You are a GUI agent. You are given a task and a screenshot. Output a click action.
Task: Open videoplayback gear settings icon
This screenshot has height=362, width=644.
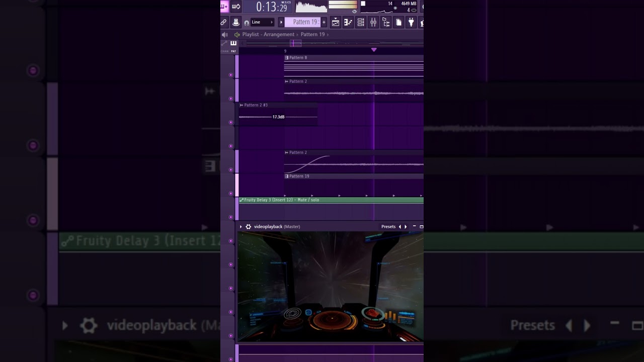(x=248, y=227)
